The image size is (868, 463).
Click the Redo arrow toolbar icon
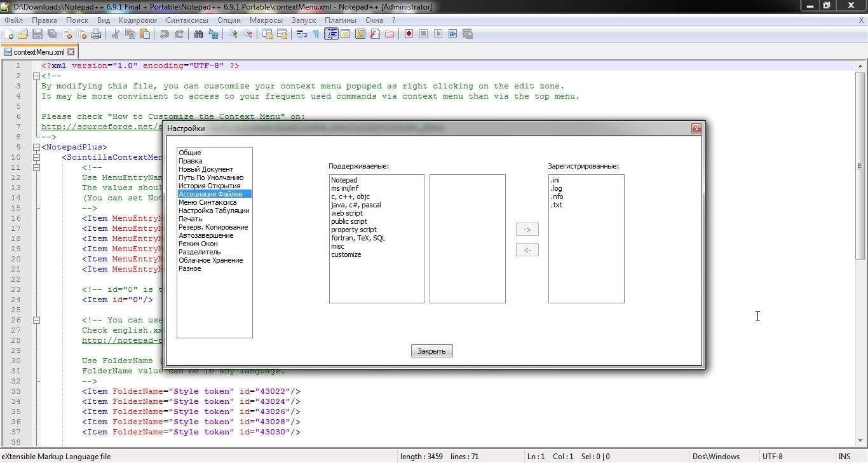(x=179, y=34)
